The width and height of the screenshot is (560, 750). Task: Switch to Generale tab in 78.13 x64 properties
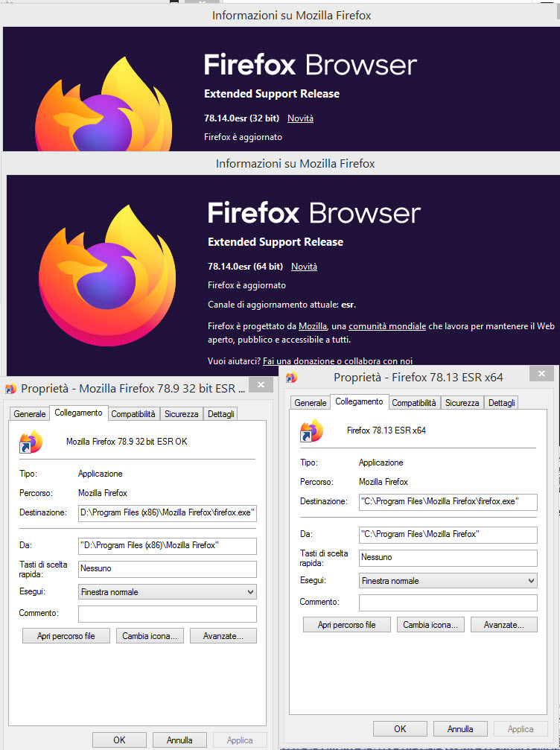coord(311,403)
